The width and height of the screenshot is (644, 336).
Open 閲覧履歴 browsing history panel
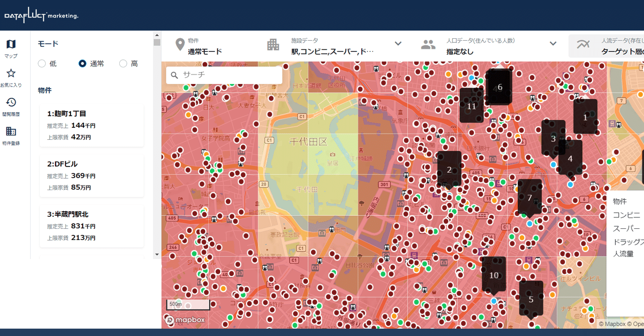coord(11,106)
